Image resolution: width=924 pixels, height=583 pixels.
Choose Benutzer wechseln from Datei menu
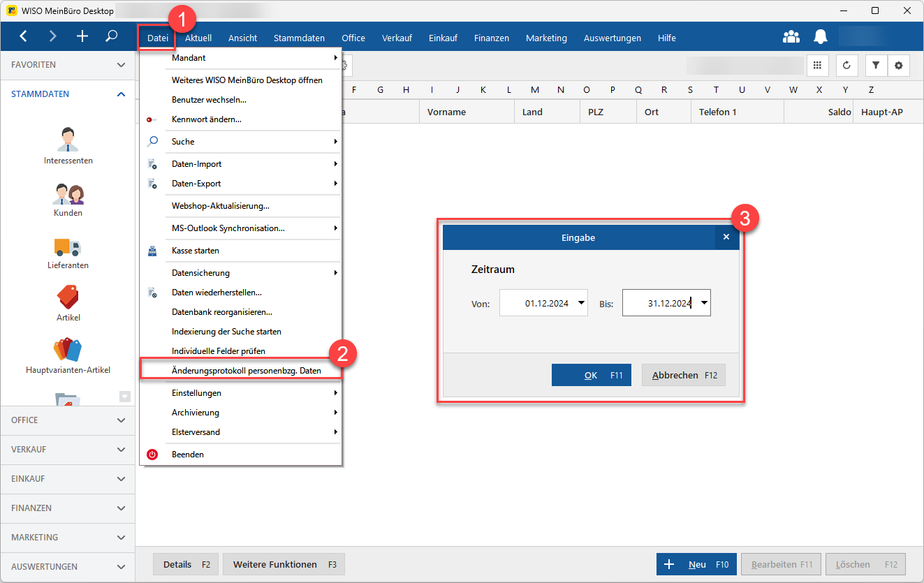(x=241, y=100)
